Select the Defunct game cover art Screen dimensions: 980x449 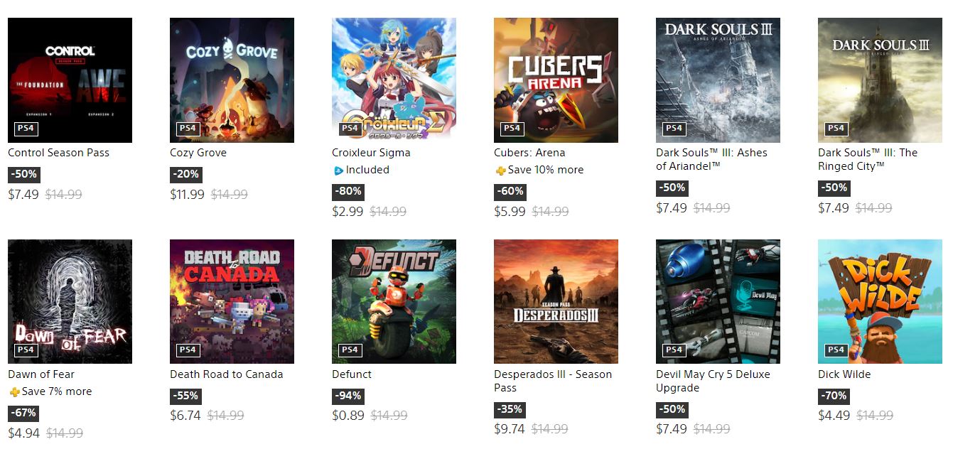[394, 301]
